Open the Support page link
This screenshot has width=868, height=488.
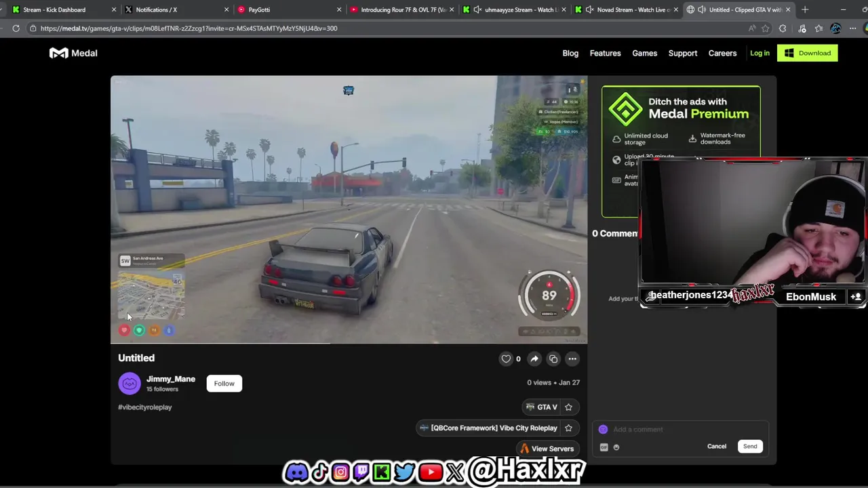[x=683, y=53]
